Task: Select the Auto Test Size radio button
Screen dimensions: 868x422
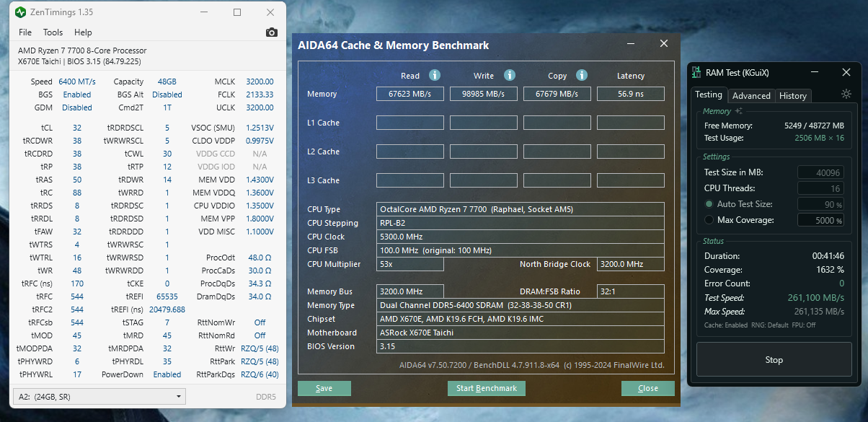Action: pyautogui.click(x=710, y=204)
